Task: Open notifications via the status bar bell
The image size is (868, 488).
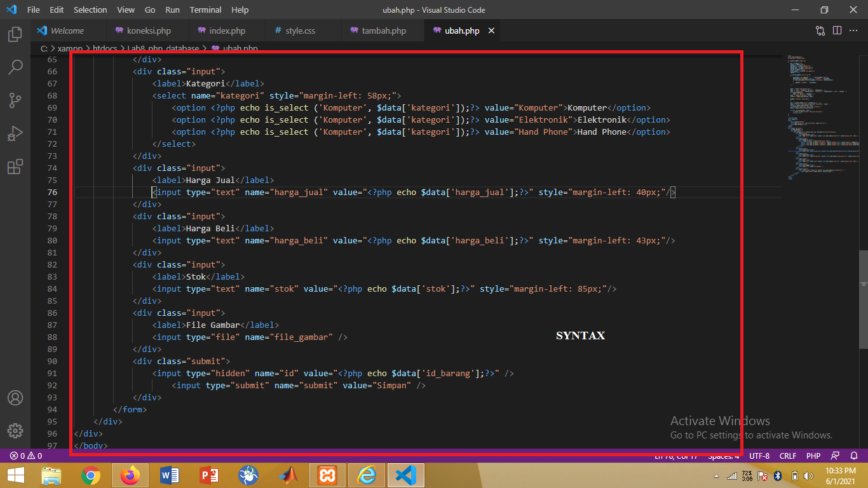Action: coord(854,456)
